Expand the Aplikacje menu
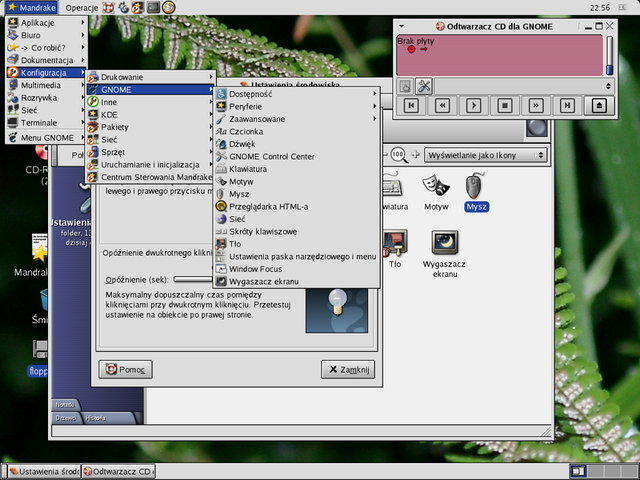 coord(47,23)
